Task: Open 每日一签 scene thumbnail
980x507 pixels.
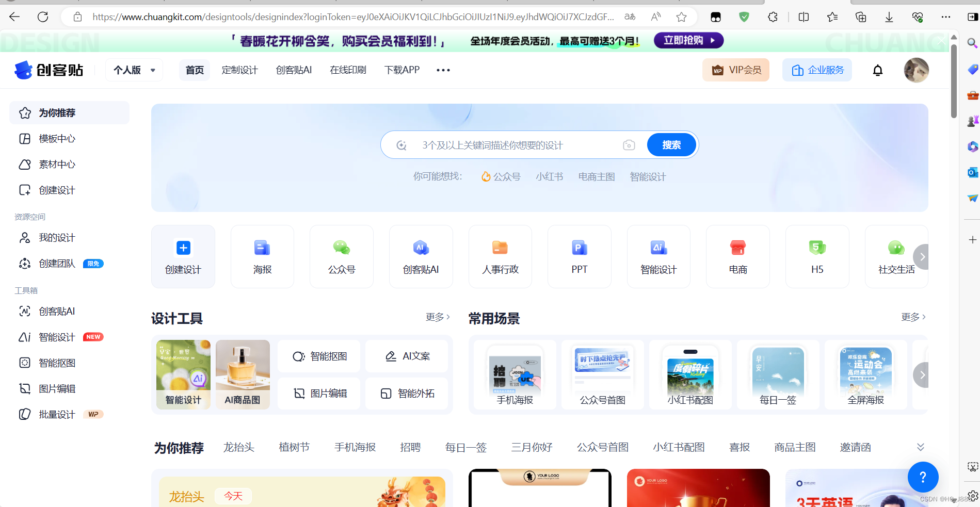Action: pos(778,375)
